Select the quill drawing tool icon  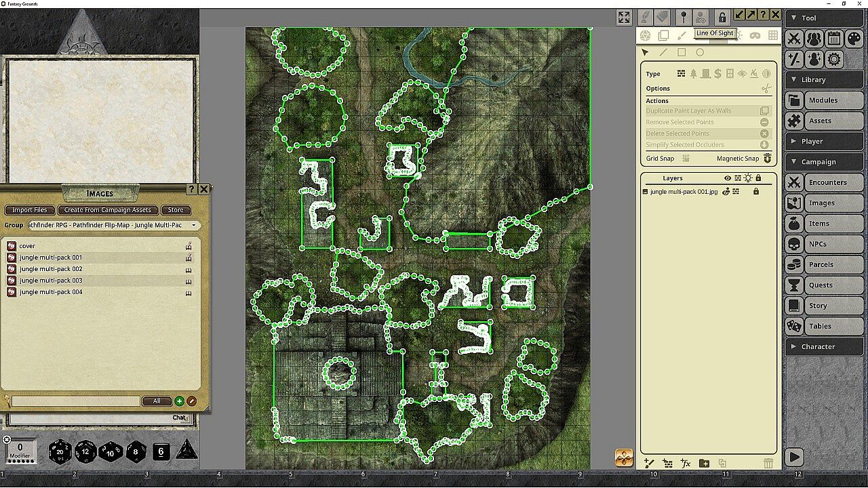coord(645,17)
